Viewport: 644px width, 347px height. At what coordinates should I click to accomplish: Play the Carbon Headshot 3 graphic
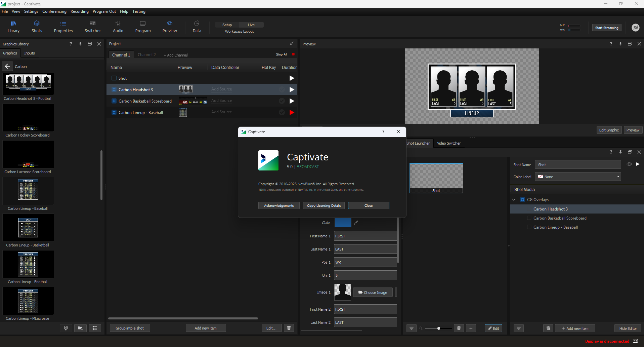click(x=292, y=89)
